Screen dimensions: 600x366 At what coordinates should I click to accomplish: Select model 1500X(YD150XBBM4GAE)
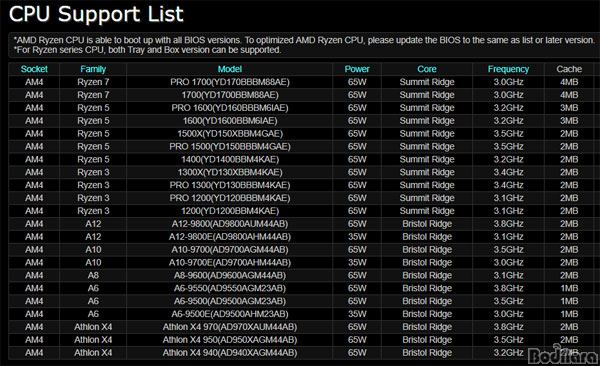coord(230,134)
